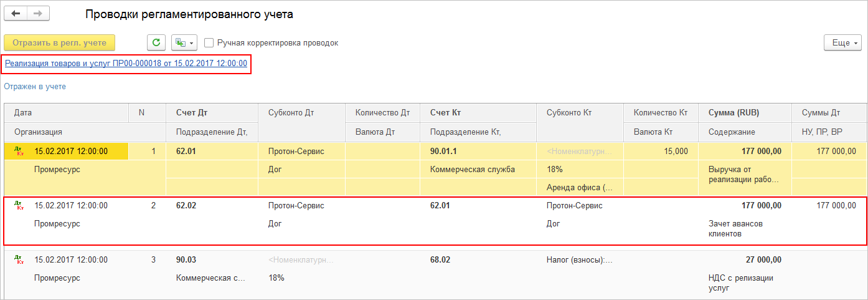This screenshot has width=868, height=300.
Task: Click the Дт/Кт icon in row 2
Action: coord(20,206)
